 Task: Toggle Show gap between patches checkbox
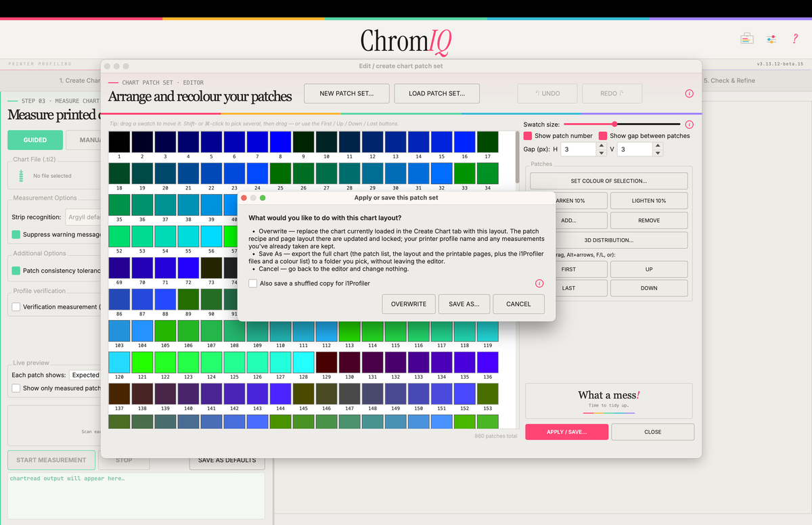[603, 136]
